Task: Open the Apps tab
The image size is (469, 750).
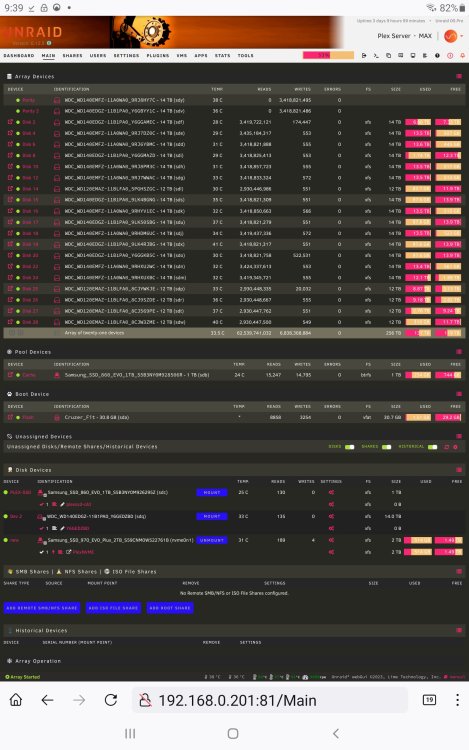Action: [201, 55]
